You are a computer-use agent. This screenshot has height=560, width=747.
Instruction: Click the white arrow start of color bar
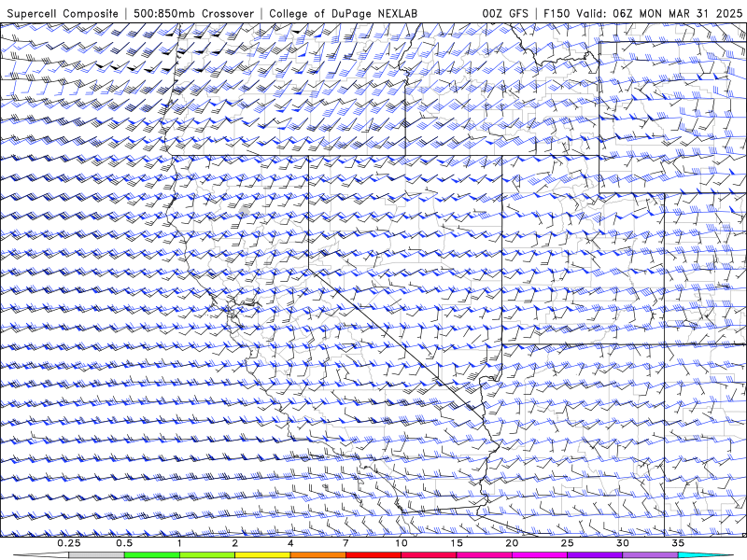click(41, 555)
